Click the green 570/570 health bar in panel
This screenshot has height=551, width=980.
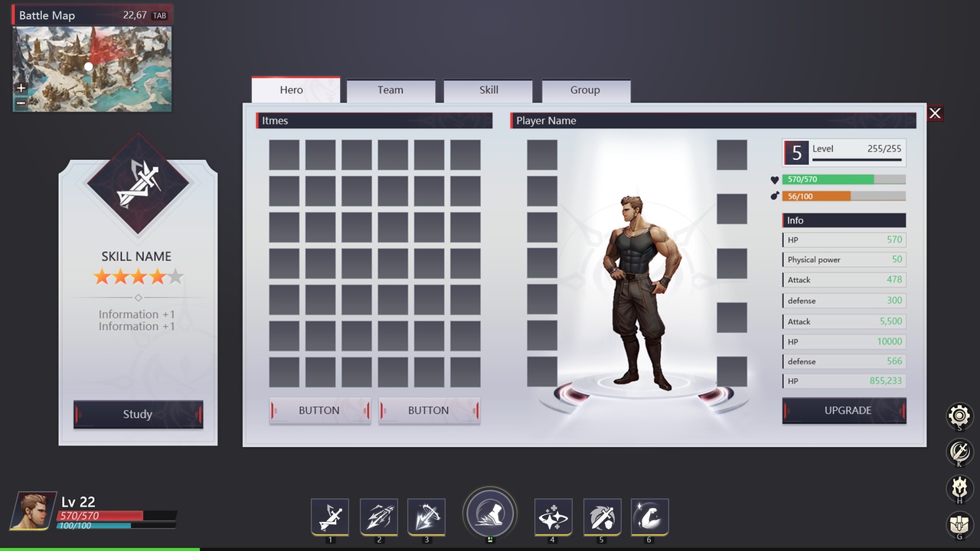pyautogui.click(x=844, y=179)
